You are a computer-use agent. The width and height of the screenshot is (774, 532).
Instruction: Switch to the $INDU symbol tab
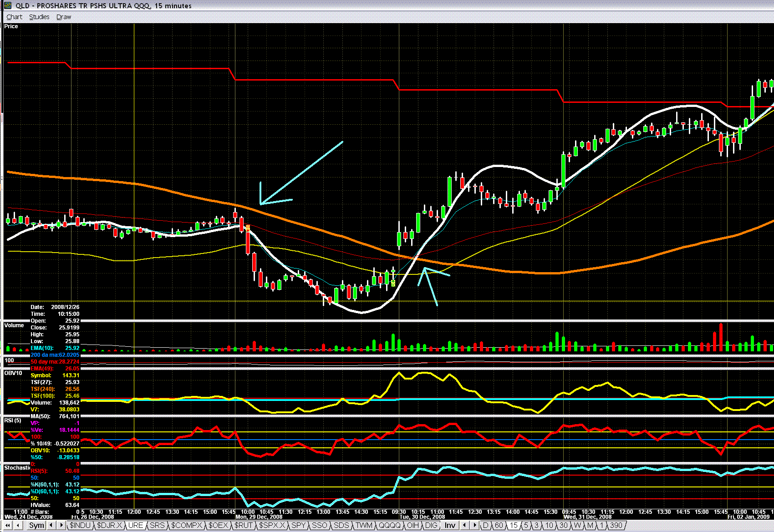pyautogui.click(x=80, y=525)
